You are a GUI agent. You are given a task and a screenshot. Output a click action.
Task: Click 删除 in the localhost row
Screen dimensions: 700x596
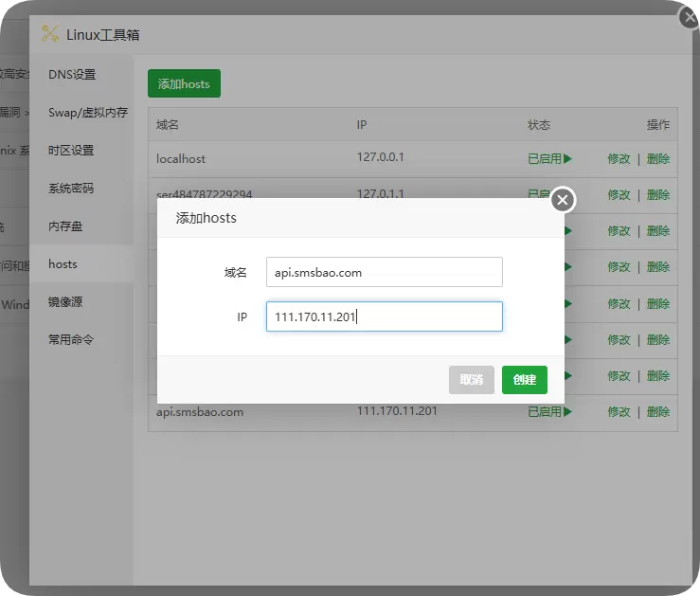(658, 159)
